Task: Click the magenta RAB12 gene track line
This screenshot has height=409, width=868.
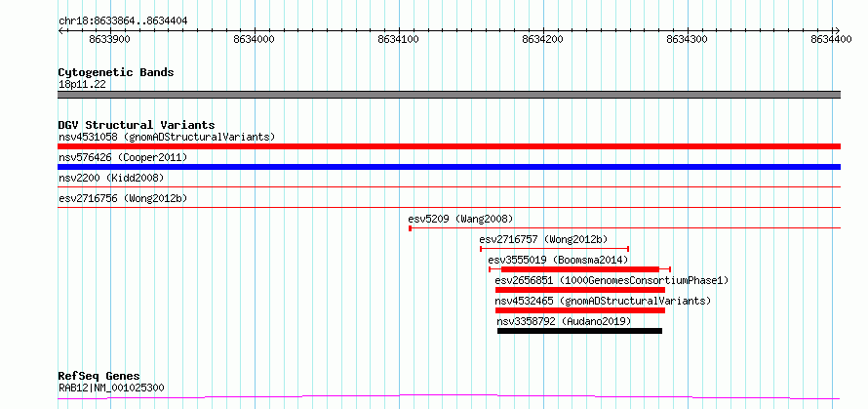Action: click(x=449, y=397)
